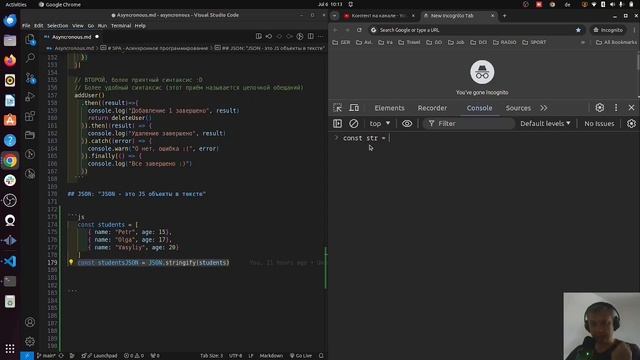Open Markdown preview to the side in editor toolbar
This screenshot has width=640, height=360.
[x=258, y=36]
